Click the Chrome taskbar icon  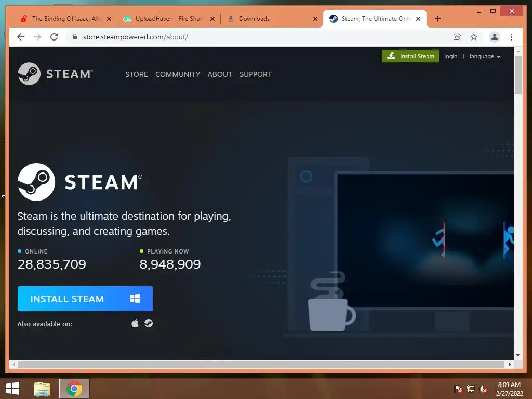coord(74,389)
